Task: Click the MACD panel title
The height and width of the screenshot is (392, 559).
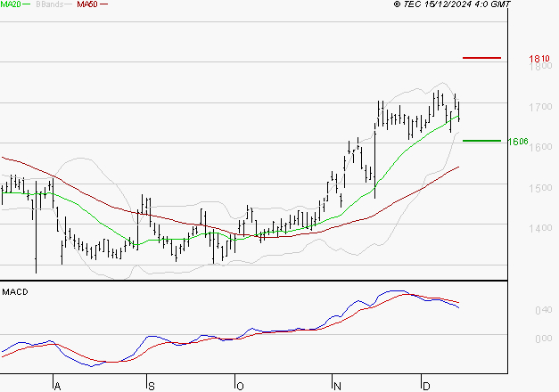Action: pyautogui.click(x=15, y=292)
